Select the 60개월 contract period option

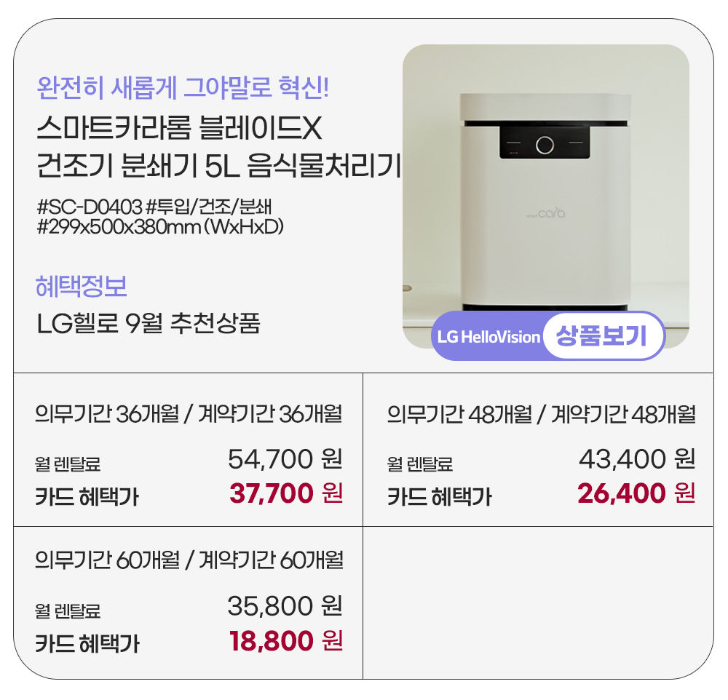(189, 560)
